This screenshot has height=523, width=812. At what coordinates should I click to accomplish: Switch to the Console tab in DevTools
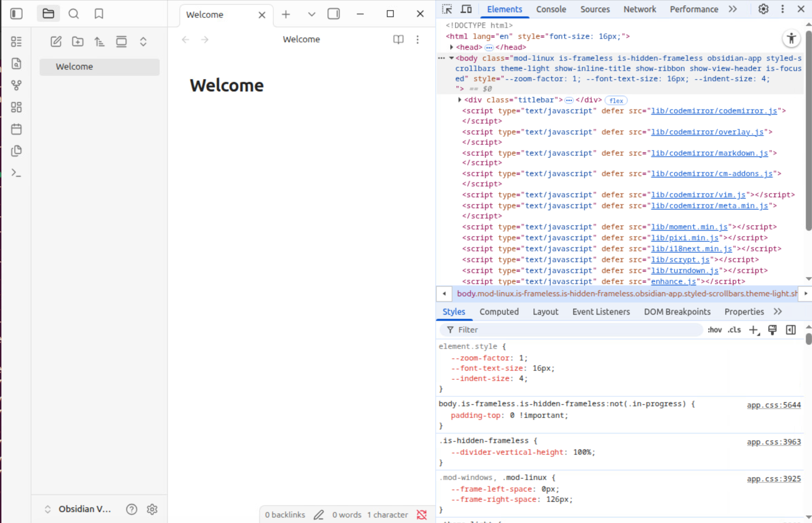pyautogui.click(x=551, y=9)
